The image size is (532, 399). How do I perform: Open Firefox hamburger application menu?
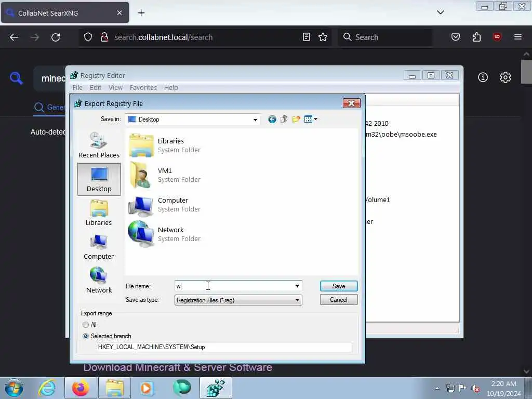(518, 37)
